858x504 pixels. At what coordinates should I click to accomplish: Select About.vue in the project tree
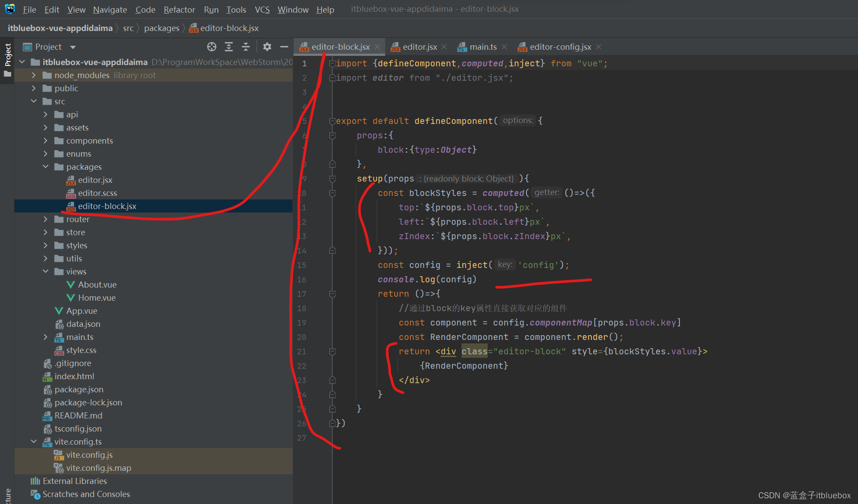coord(97,285)
